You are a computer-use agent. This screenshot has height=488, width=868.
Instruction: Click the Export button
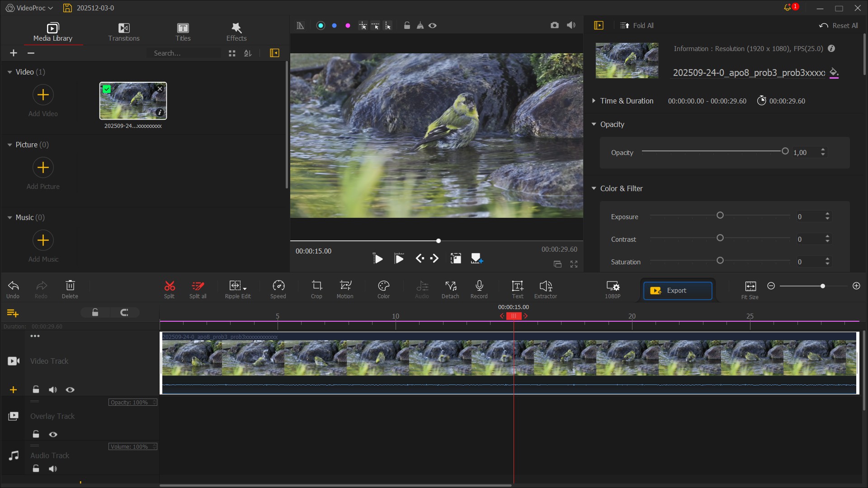pyautogui.click(x=677, y=291)
